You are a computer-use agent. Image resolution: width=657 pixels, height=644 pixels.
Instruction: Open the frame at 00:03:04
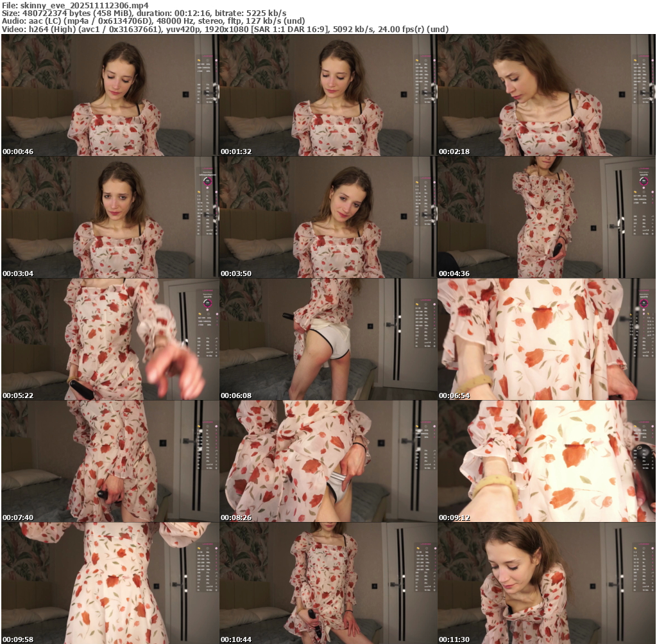[110, 217]
